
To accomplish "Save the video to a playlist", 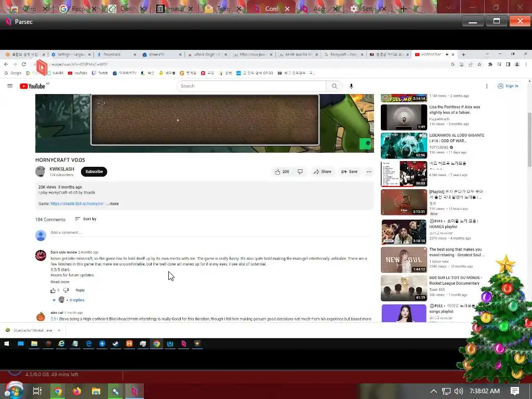I will point(349,171).
